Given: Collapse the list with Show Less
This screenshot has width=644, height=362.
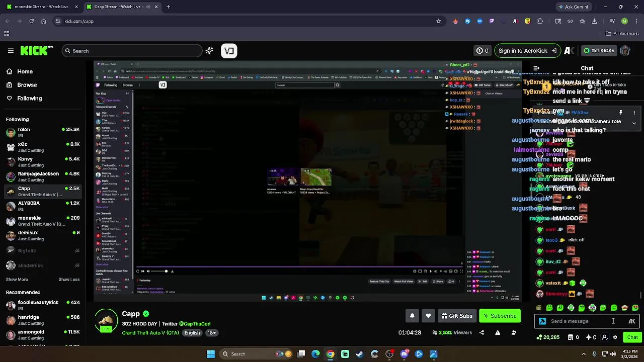Looking at the screenshot, I should 69,280.
